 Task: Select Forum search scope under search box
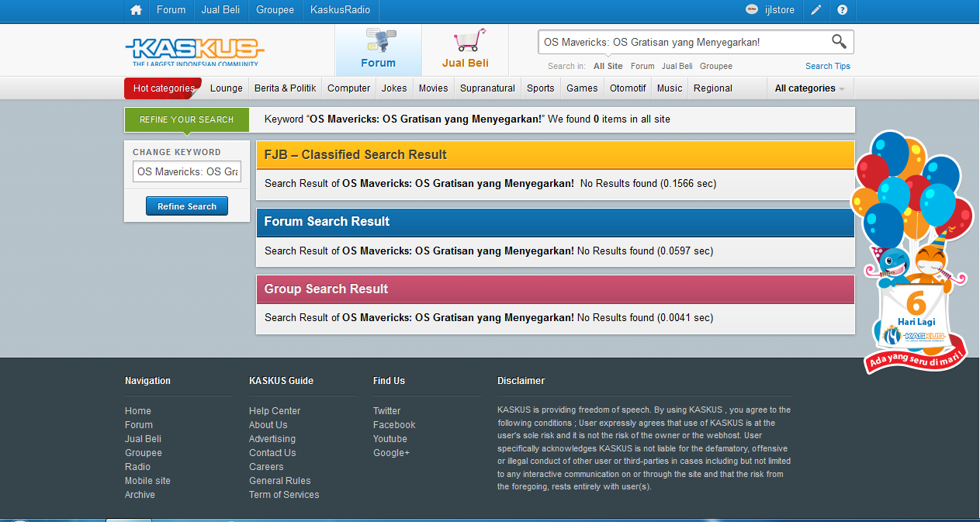(x=642, y=66)
